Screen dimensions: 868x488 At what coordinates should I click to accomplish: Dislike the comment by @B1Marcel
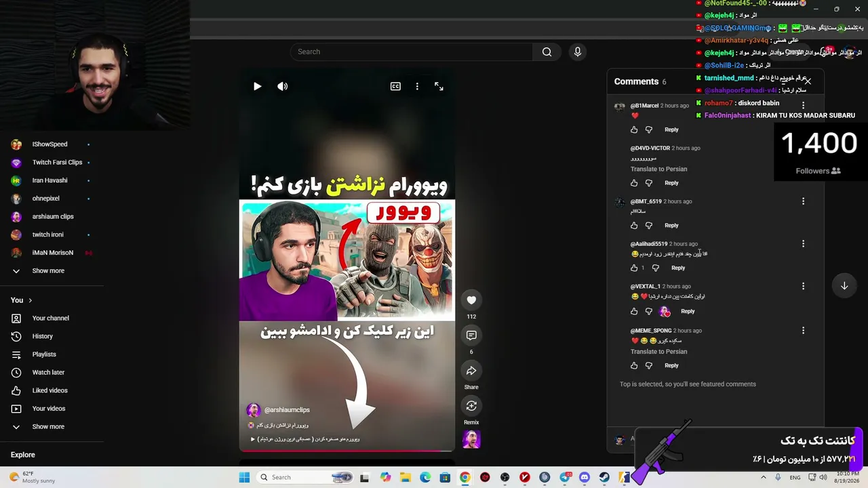[x=649, y=129]
